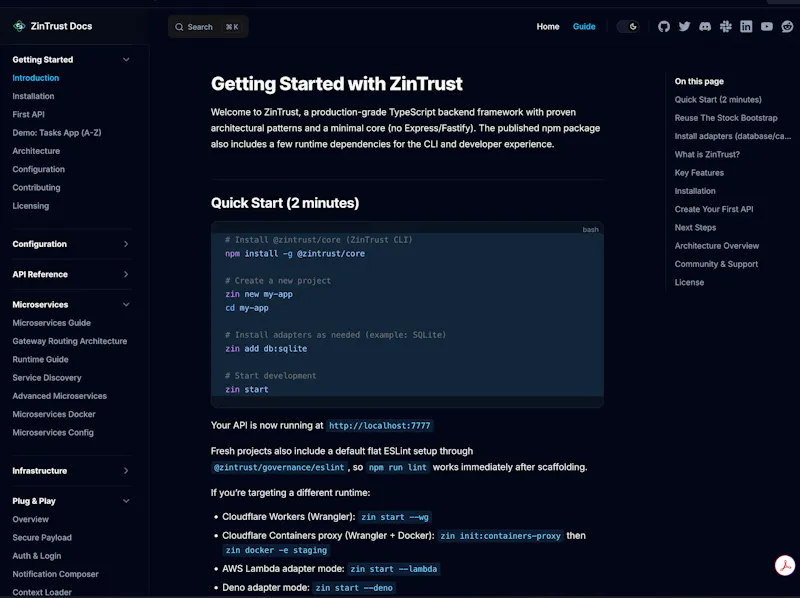Click the bash label on code block
This screenshot has width=800, height=598.
pyautogui.click(x=590, y=230)
